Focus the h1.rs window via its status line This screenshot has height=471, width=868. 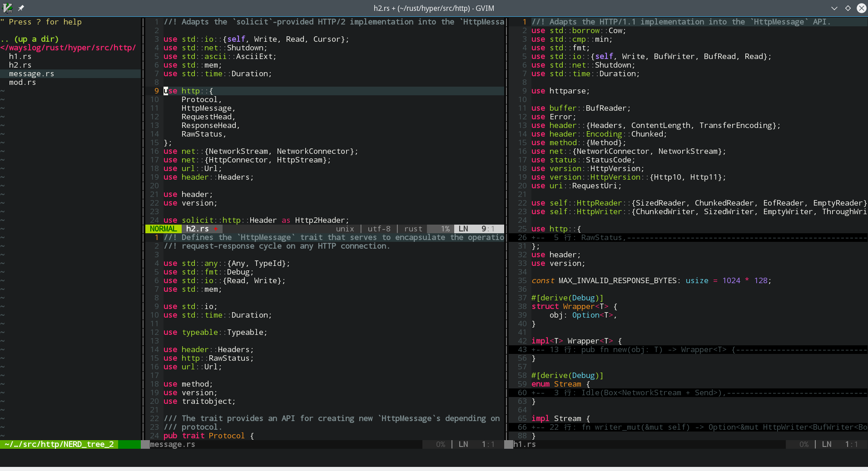[x=525, y=445]
